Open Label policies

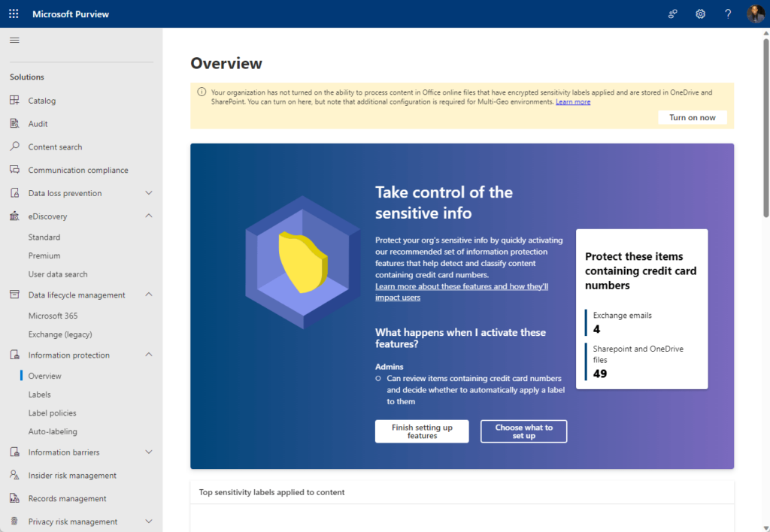click(x=52, y=413)
